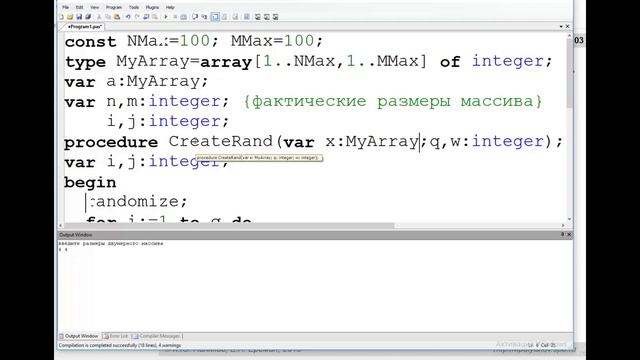Click the 'const' keyword in the first line
The width and height of the screenshot is (640, 360).
[x=91, y=42]
